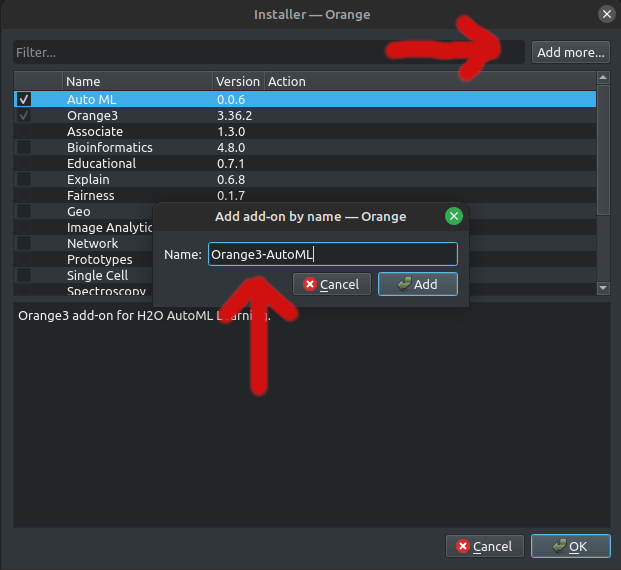Enable the Network add-on checkbox
The image size is (621, 570).
tap(24, 243)
